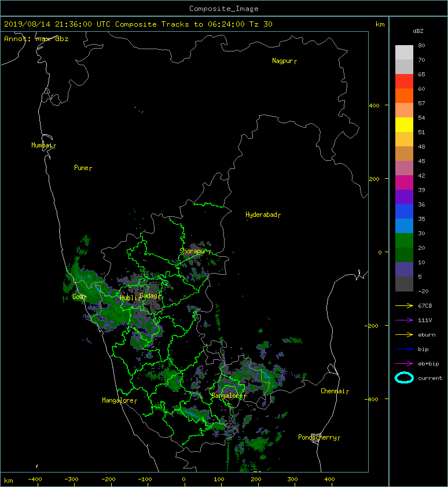Viewport: 448px width, 487px height.
Task: Click the dark green 20 dBZ swatch
Action: coord(404,254)
